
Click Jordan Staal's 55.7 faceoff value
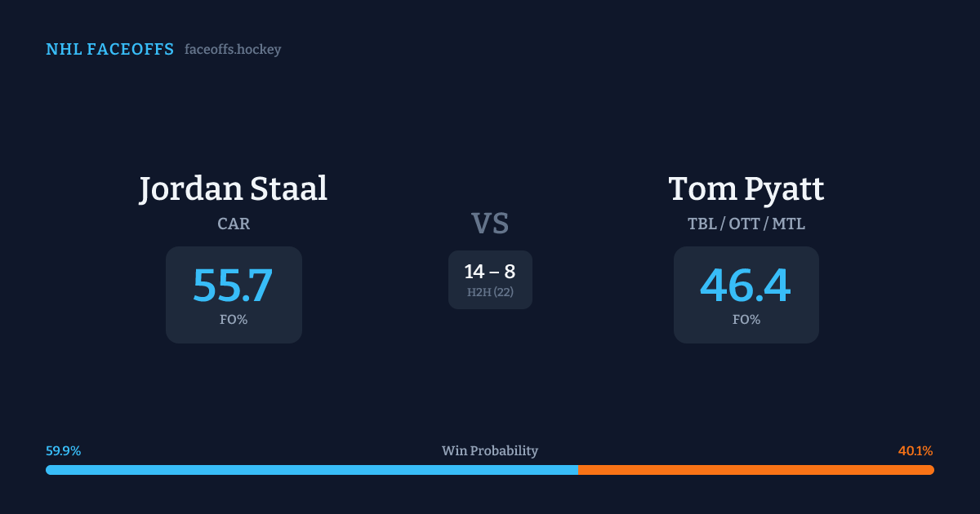coord(233,286)
